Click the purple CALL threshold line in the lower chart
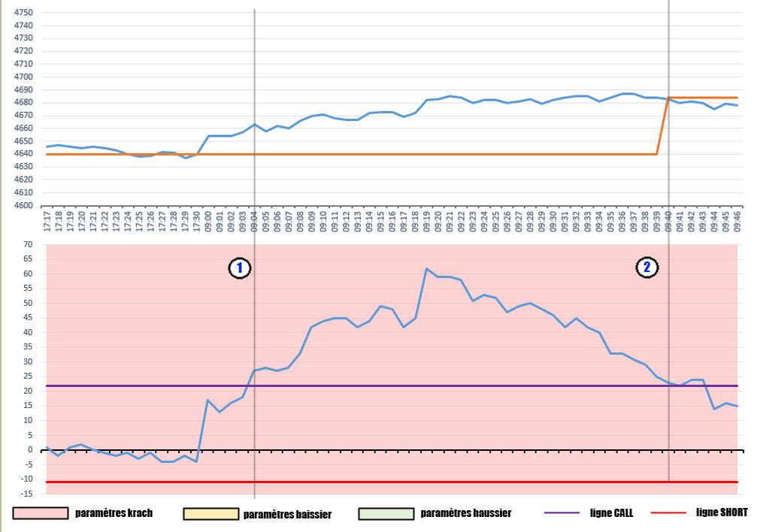This screenshot has width=760, height=532. (x=392, y=385)
